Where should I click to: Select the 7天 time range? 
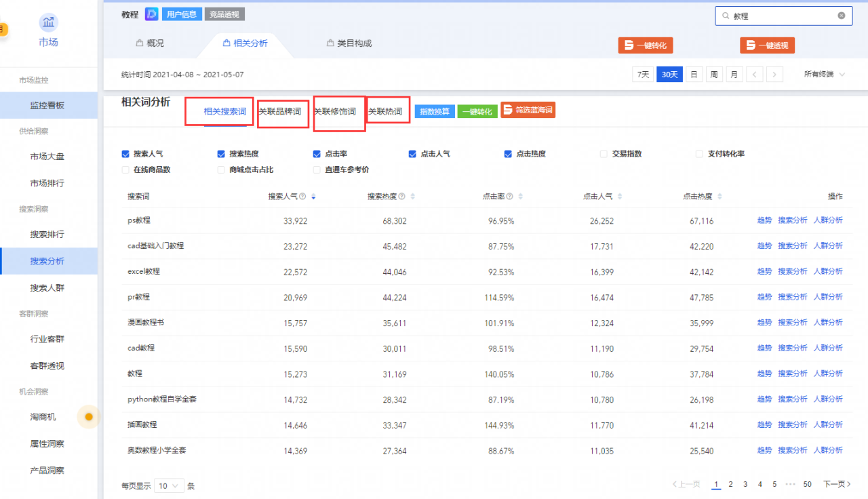point(642,75)
